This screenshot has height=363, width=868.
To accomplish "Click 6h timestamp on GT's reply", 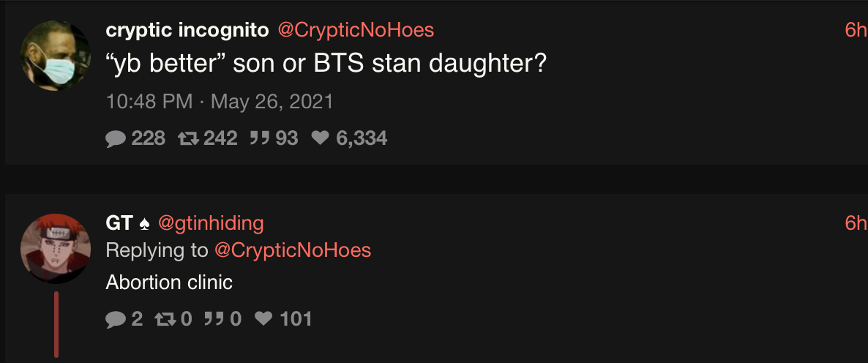I will tap(856, 223).
